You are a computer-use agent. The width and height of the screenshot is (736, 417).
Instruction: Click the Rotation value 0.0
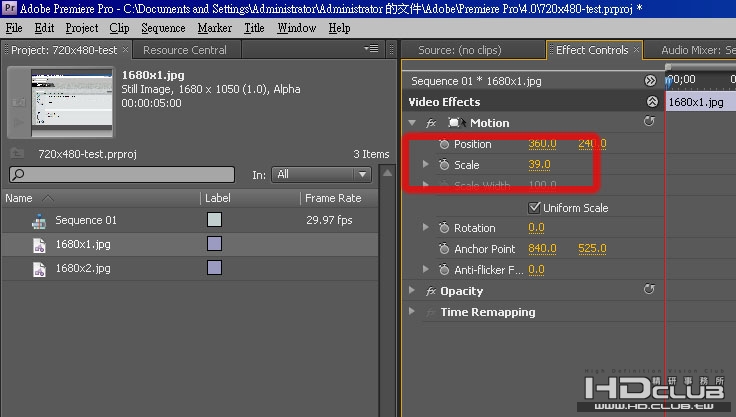(536, 228)
